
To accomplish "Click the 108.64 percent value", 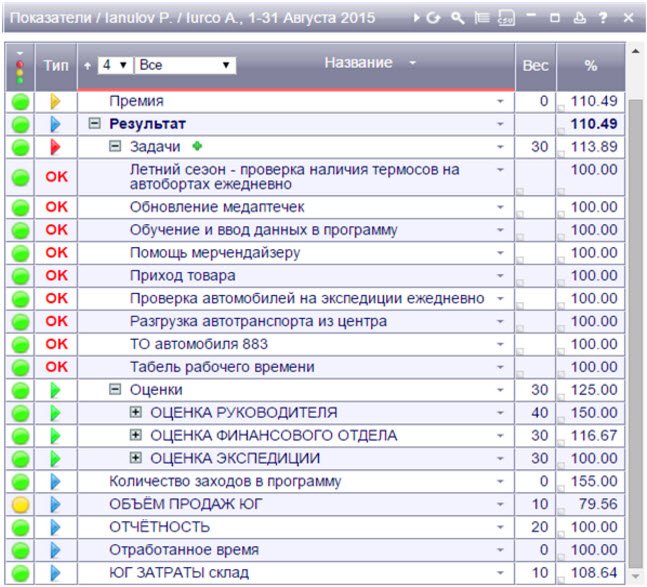I will tap(594, 573).
